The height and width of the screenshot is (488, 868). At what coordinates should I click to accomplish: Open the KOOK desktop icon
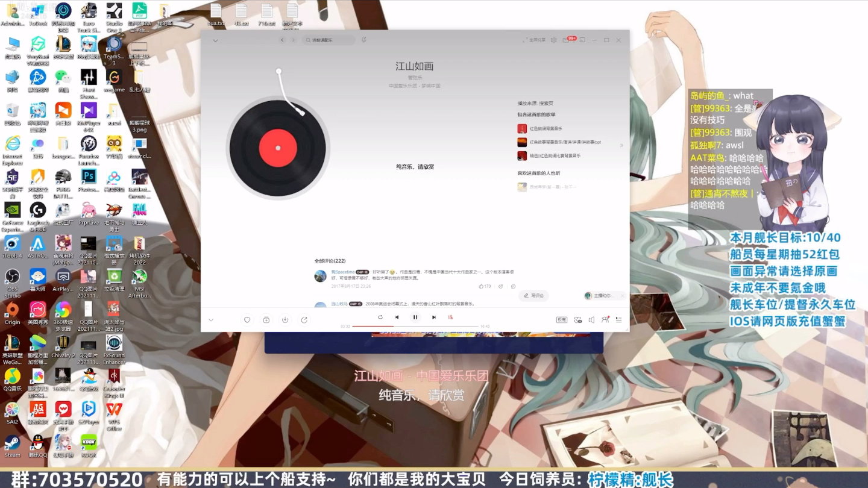89,446
